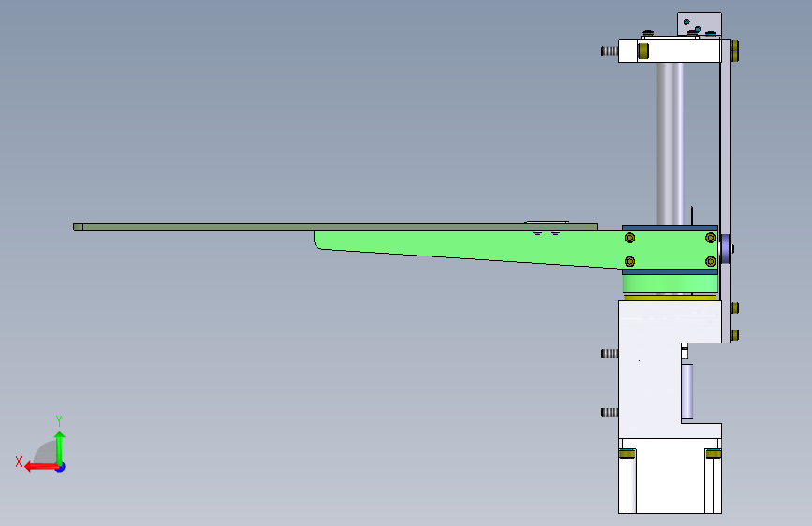Screen dimensions: 812x526
Task: Select the light green collar below the arm
Action: [670, 284]
